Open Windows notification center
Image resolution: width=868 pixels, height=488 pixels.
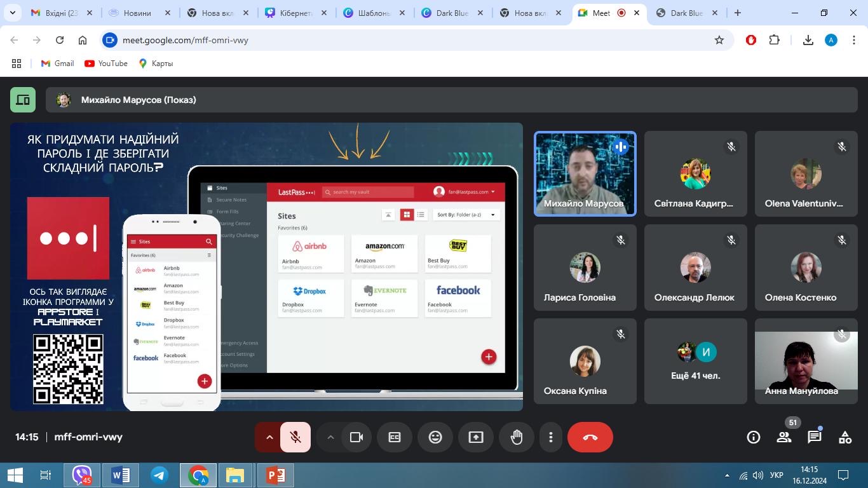pos(843,475)
